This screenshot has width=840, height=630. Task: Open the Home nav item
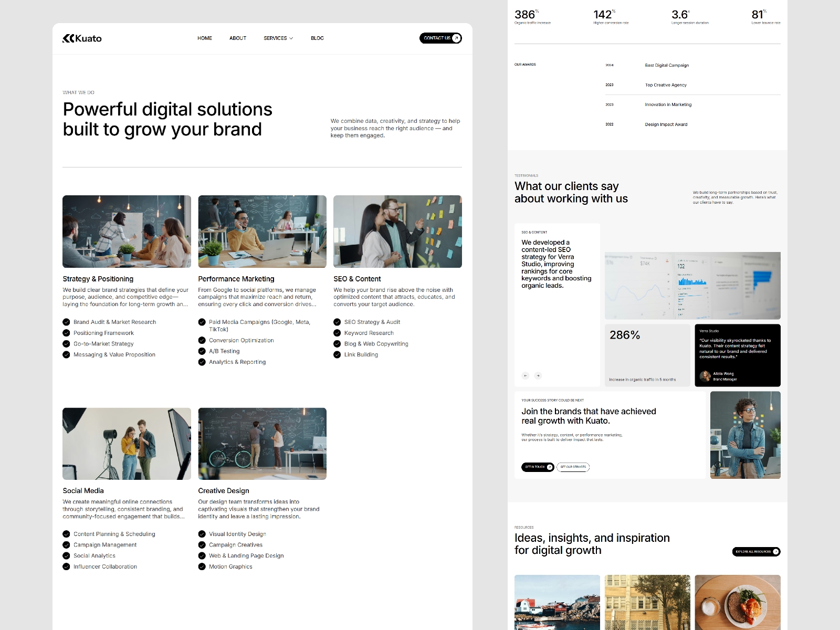[x=205, y=38]
